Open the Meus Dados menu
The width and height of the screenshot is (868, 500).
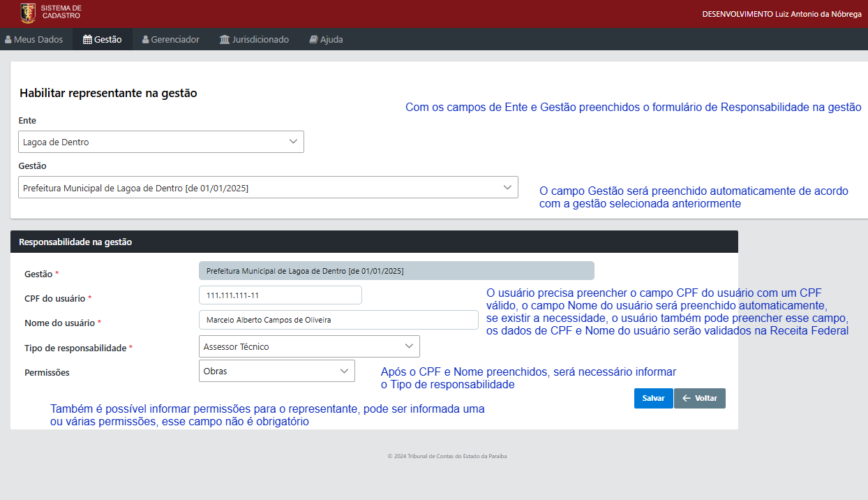(34, 40)
